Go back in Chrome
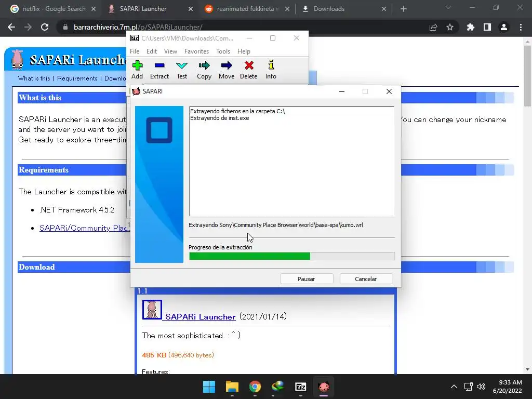 tap(11, 27)
